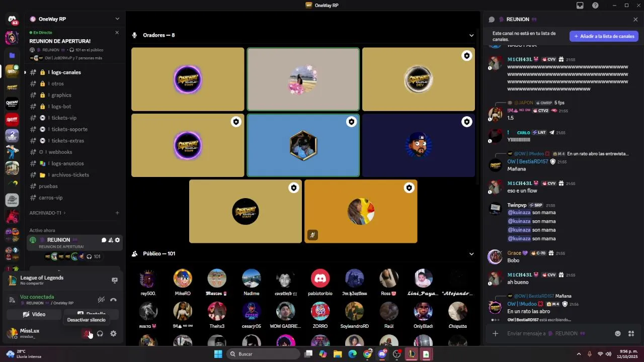Select pruebas channel
The height and width of the screenshot is (362, 644).
(74, 186)
